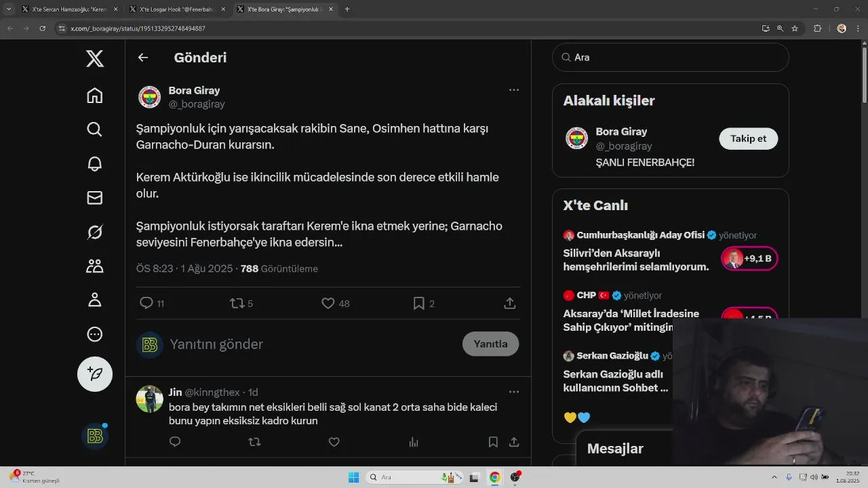Like Jin's comment

tap(334, 442)
